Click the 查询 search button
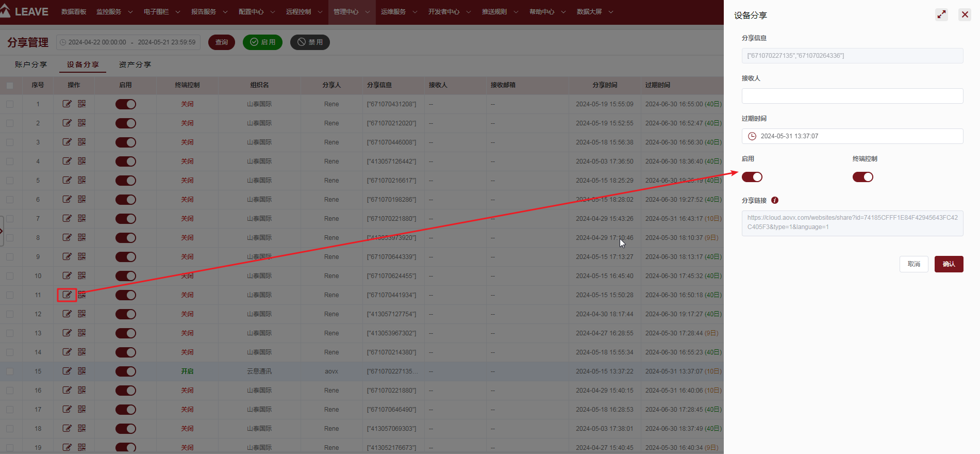The height and width of the screenshot is (454, 980). point(222,42)
